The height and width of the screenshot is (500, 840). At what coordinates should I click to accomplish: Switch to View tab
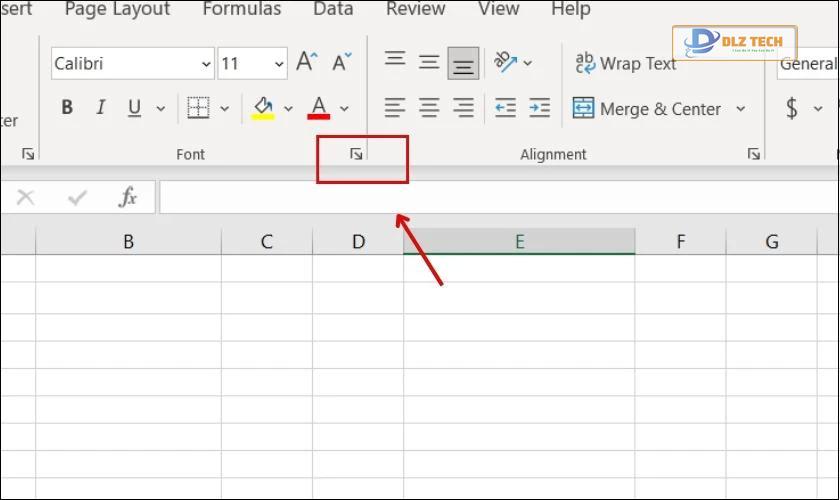[499, 9]
